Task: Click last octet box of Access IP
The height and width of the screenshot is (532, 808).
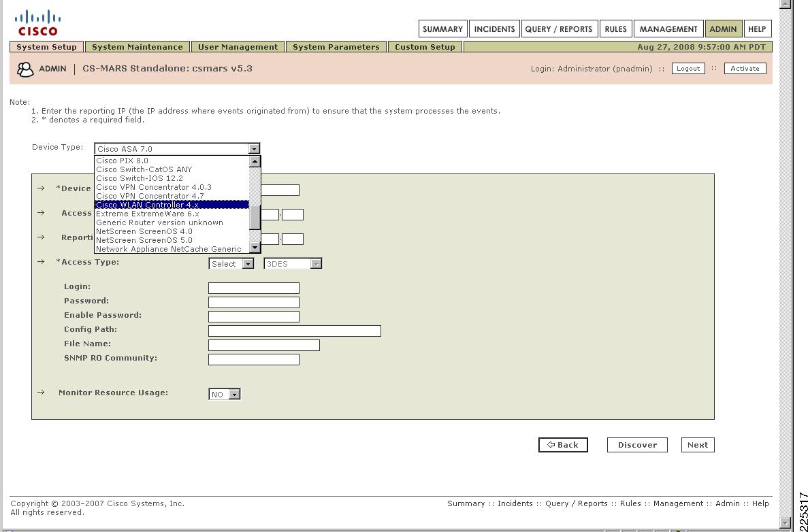Action: [x=293, y=215]
